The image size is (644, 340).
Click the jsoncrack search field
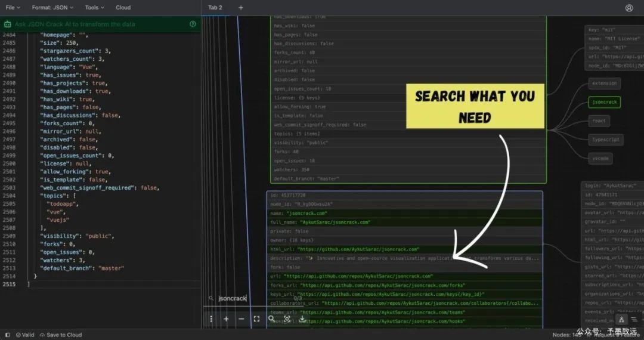[x=255, y=298]
